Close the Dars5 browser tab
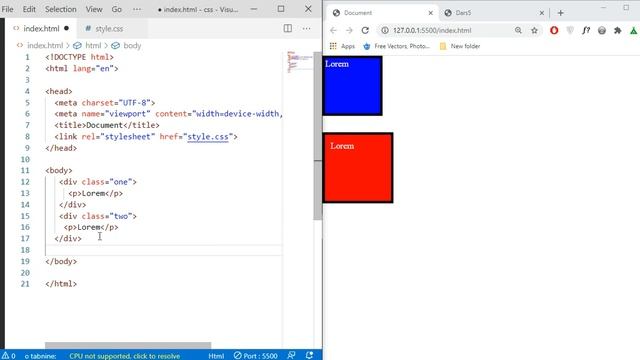Screen dimensions: 640x360 tap(542, 13)
